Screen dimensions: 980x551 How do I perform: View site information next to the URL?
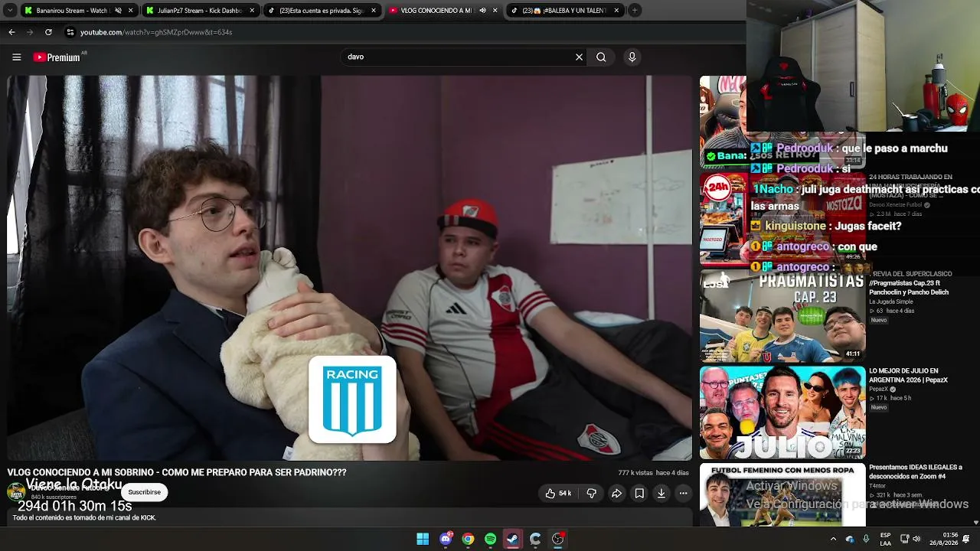point(70,32)
